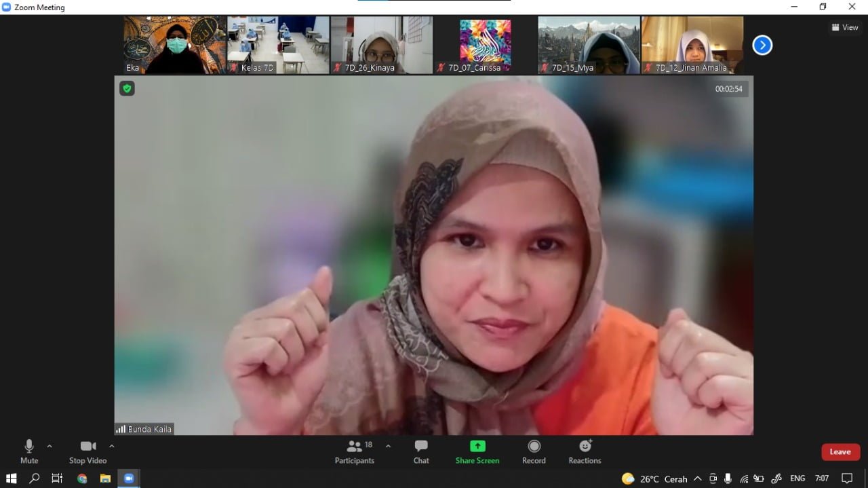
Task: Open Google Chrome from the taskbar
Action: pyautogui.click(x=82, y=478)
